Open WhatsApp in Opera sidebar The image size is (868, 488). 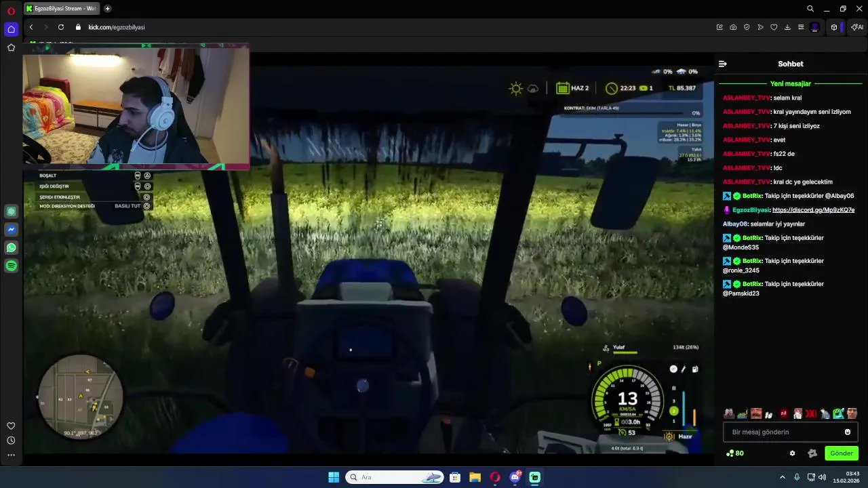pos(12,248)
